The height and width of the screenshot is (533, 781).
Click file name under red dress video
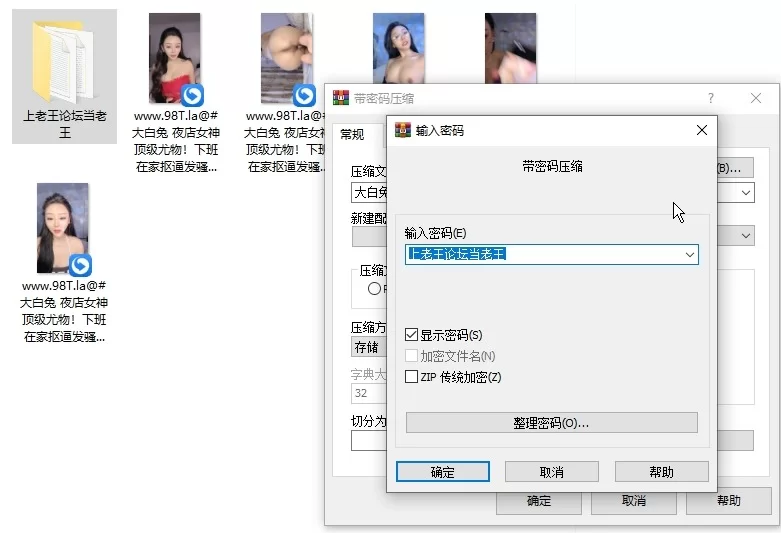pos(175,141)
